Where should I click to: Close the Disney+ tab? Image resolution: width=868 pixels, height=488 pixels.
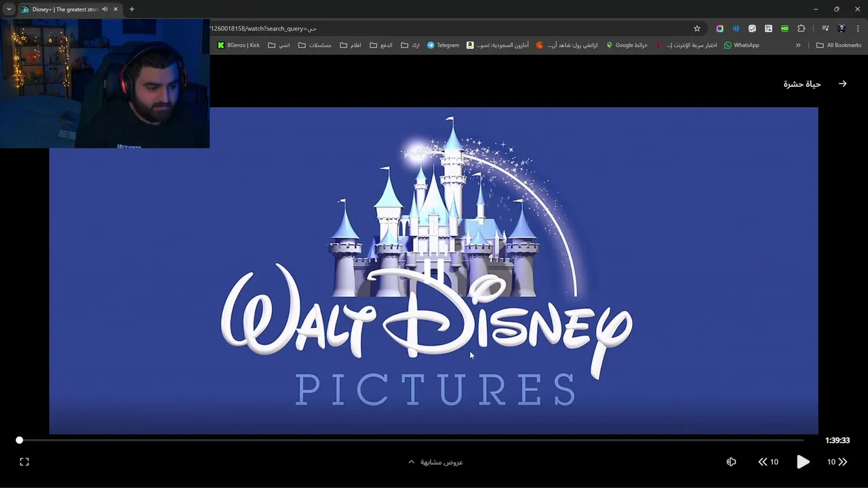pyautogui.click(x=115, y=9)
